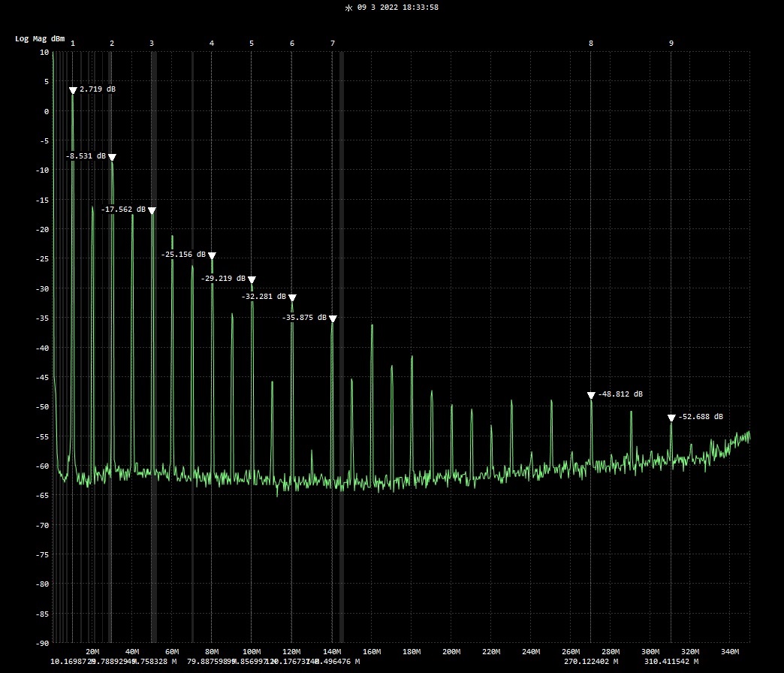Click the triangle marker beside -48.812 dB

pyautogui.click(x=591, y=395)
